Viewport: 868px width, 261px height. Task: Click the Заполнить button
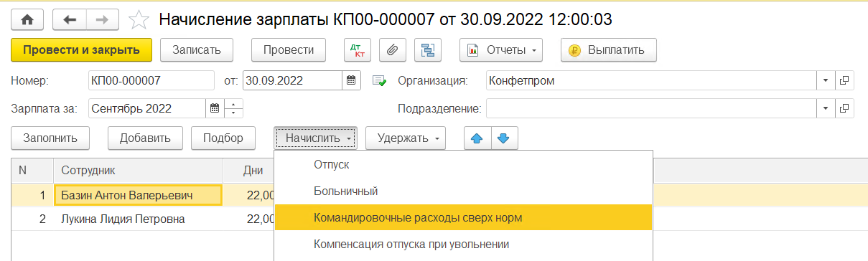(50, 138)
